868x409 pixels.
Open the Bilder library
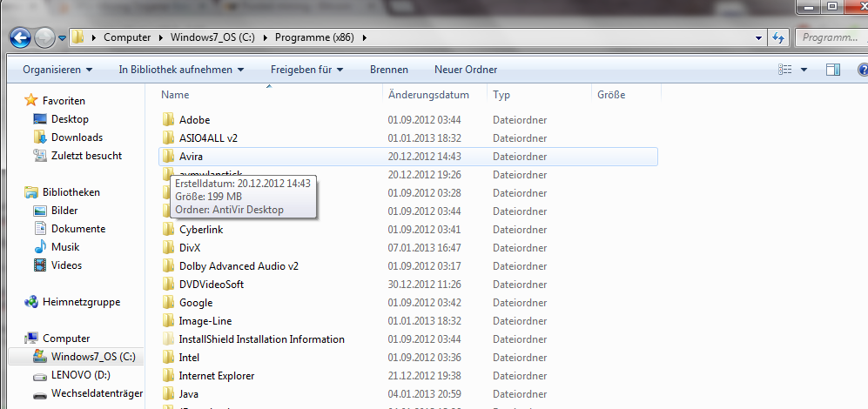coord(64,211)
